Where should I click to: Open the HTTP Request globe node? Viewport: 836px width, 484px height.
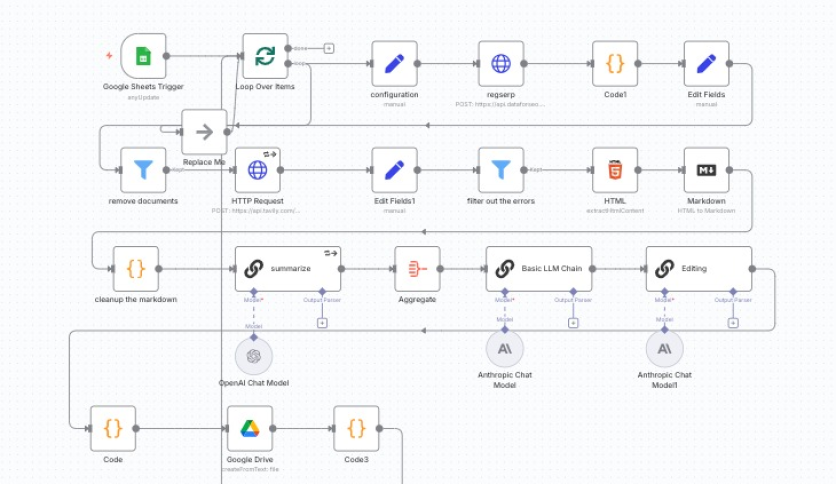pyautogui.click(x=258, y=170)
